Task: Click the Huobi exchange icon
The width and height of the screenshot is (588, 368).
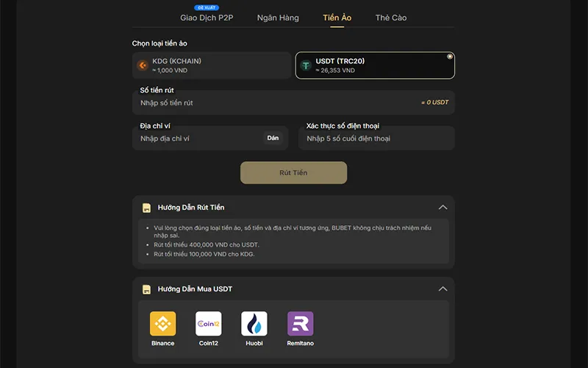Action: (x=254, y=324)
